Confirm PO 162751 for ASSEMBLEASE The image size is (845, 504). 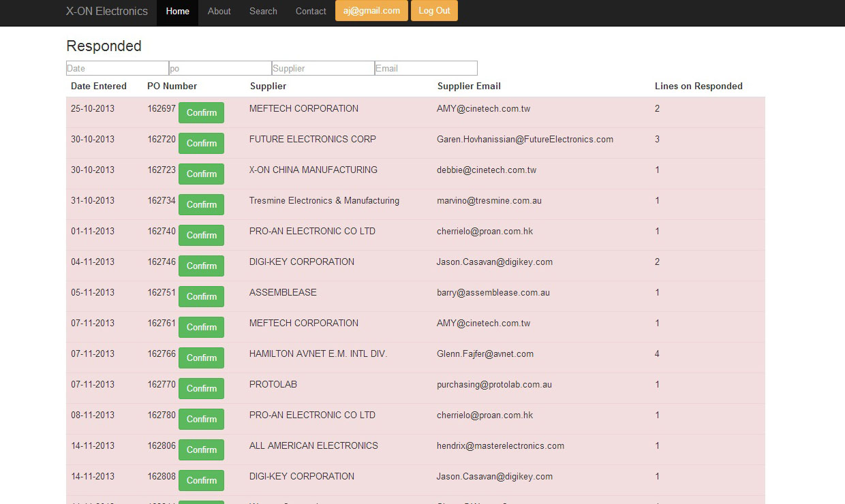[x=201, y=296]
